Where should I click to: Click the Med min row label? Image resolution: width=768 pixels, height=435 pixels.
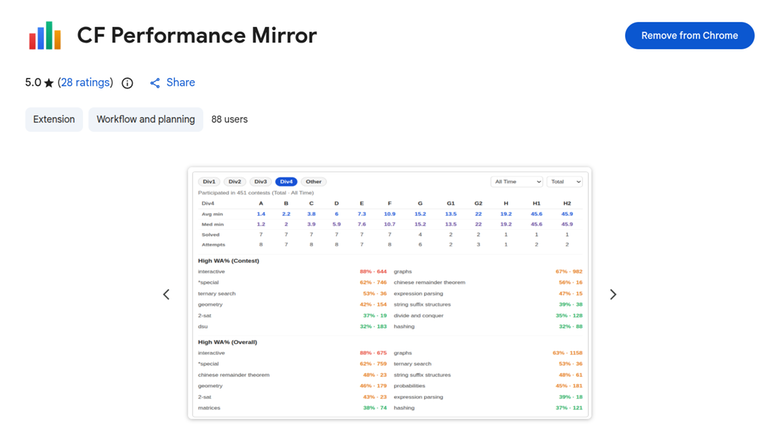(213, 224)
